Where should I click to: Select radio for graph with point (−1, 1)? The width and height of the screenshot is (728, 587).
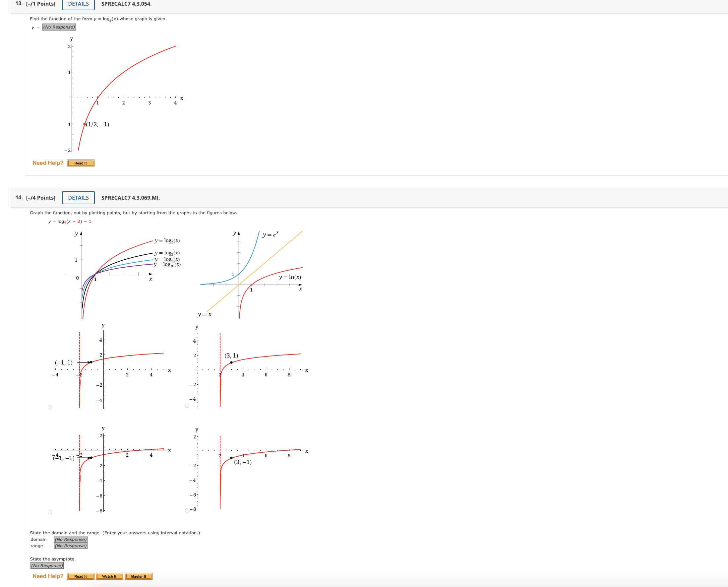coord(50,408)
